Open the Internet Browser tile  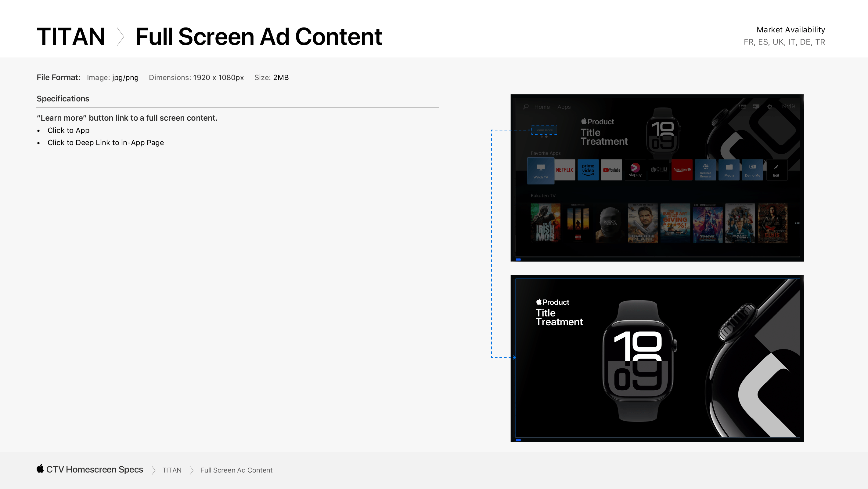tap(706, 170)
